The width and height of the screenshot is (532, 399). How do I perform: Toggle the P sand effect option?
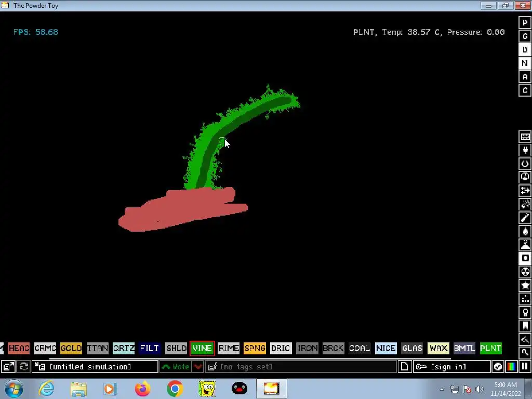click(525, 23)
